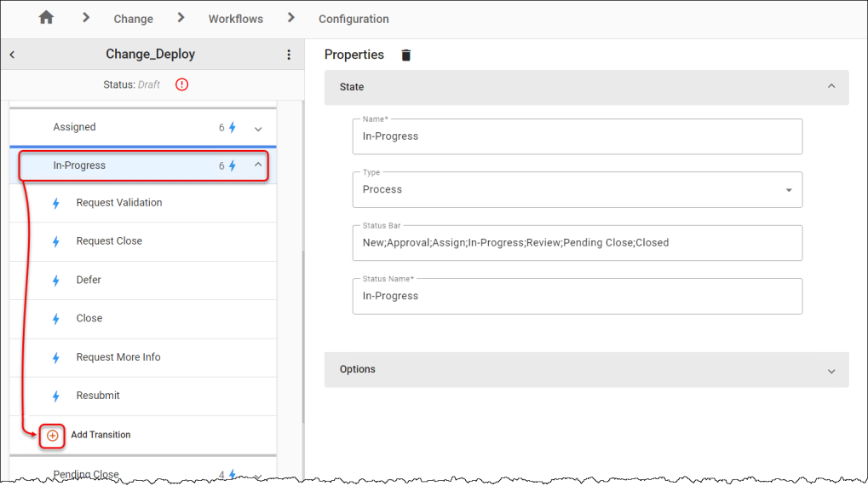
Task: Expand the Assigned state chevron
Action: [x=258, y=129]
